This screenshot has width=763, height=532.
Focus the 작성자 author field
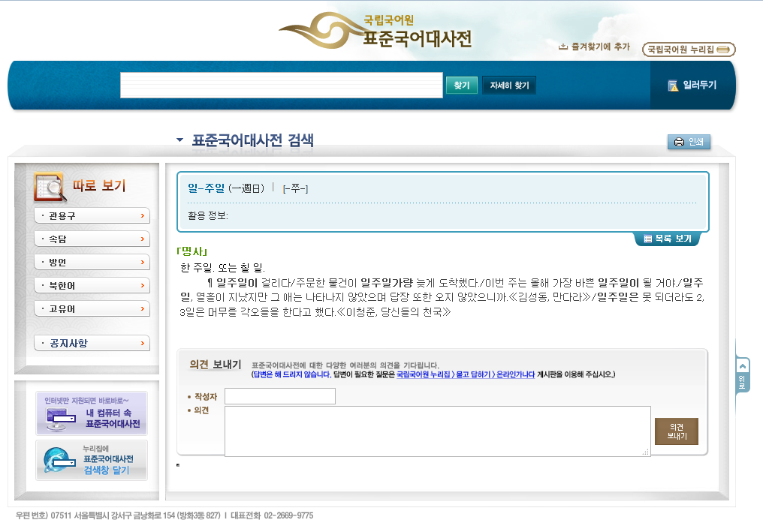pyautogui.click(x=280, y=396)
